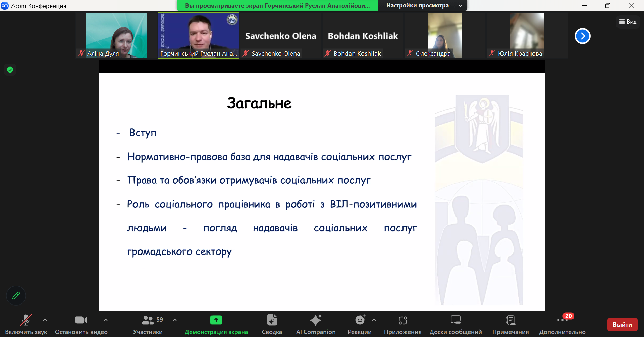Advance participant gallery with blue arrow
Viewport: 644px width, 337px height.
(582, 36)
